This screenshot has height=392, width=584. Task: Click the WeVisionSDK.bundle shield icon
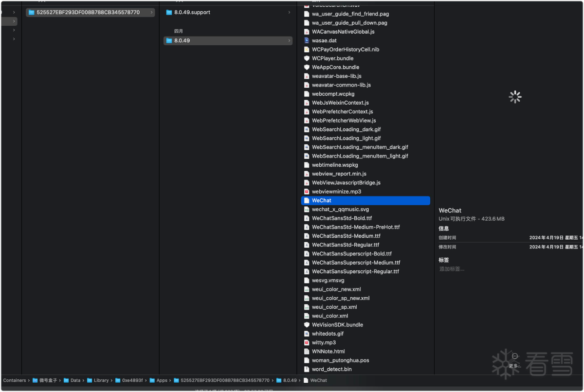(307, 324)
